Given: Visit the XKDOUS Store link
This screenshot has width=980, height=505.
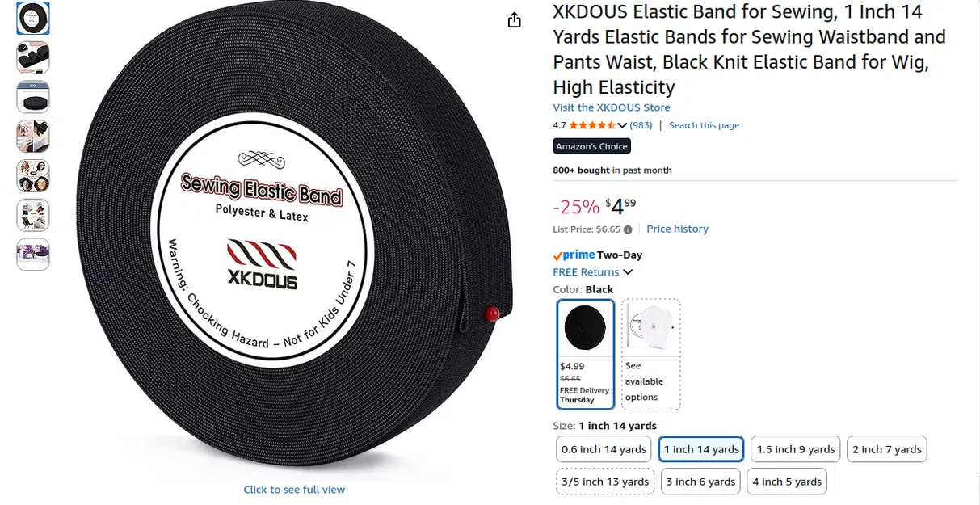Looking at the screenshot, I should click(x=612, y=107).
